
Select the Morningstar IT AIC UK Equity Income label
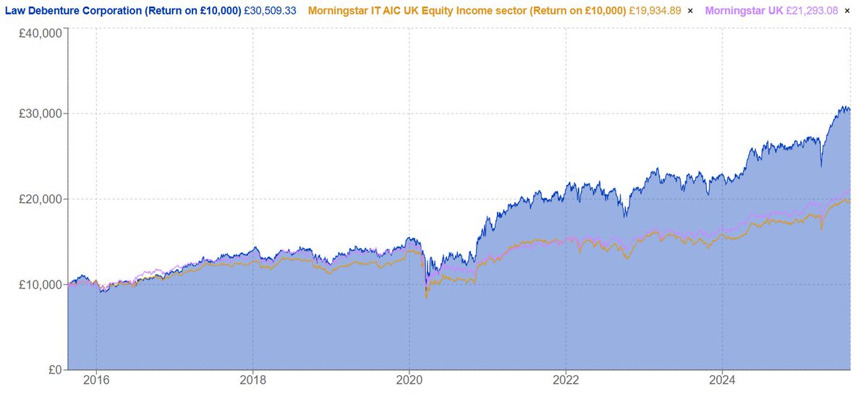point(467,11)
